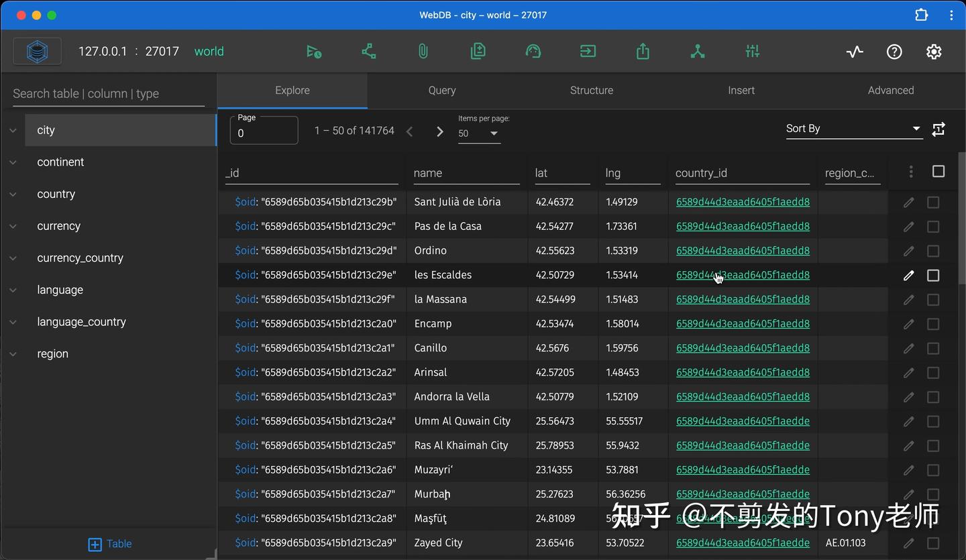
Task: Click the duplicate document toolbar icon
Action: click(478, 51)
